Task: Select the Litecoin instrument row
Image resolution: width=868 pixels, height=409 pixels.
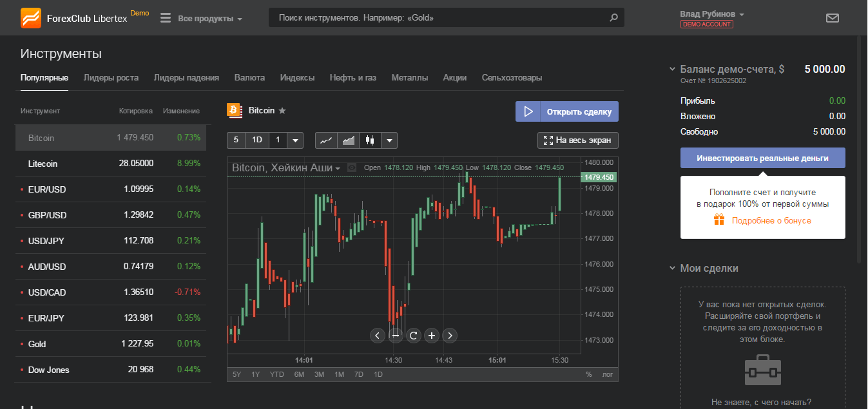Action: tap(111, 164)
